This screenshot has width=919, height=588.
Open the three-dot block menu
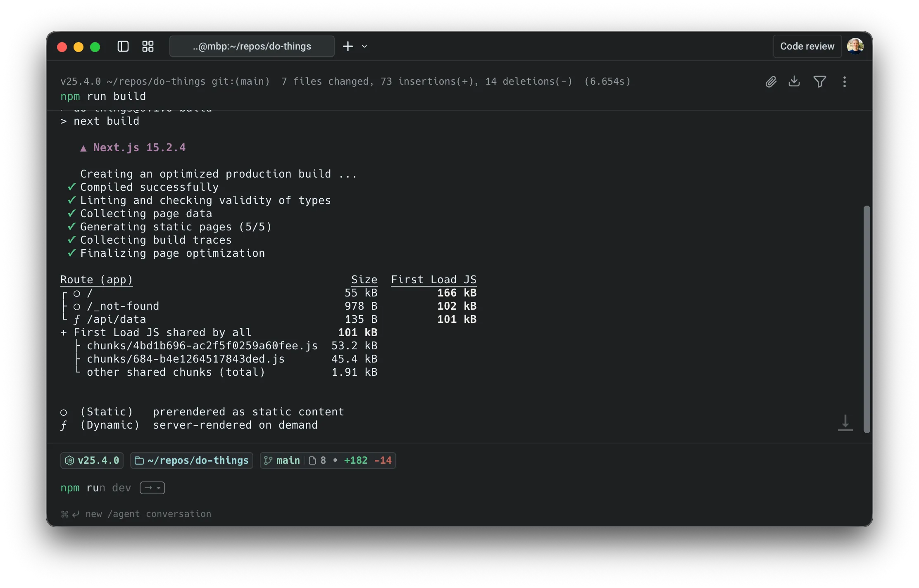pyautogui.click(x=844, y=82)
